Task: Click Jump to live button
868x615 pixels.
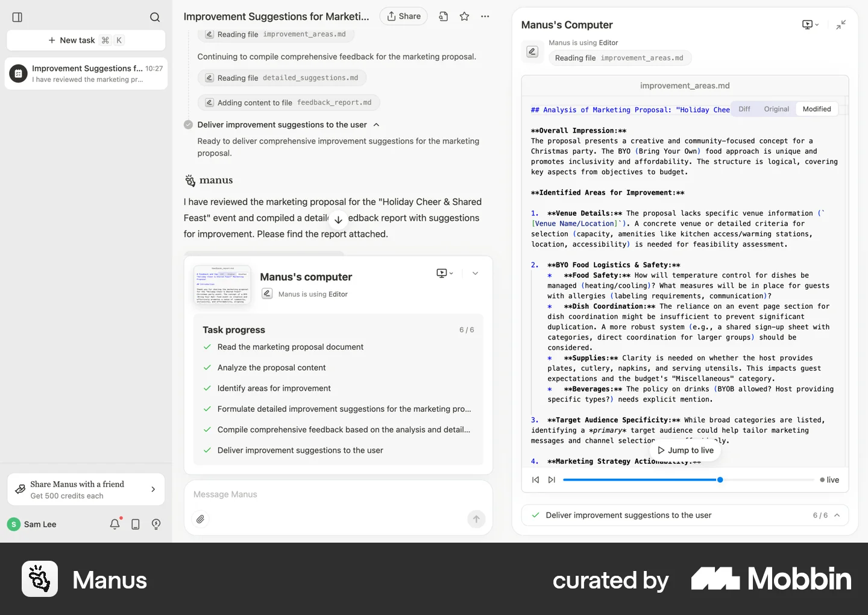Action: coord(685,450)
